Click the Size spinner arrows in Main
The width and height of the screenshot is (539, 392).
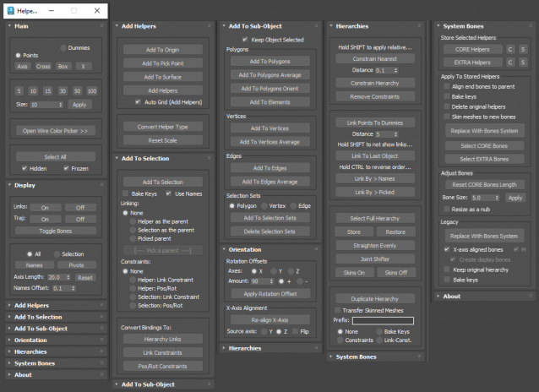[61, 105]
